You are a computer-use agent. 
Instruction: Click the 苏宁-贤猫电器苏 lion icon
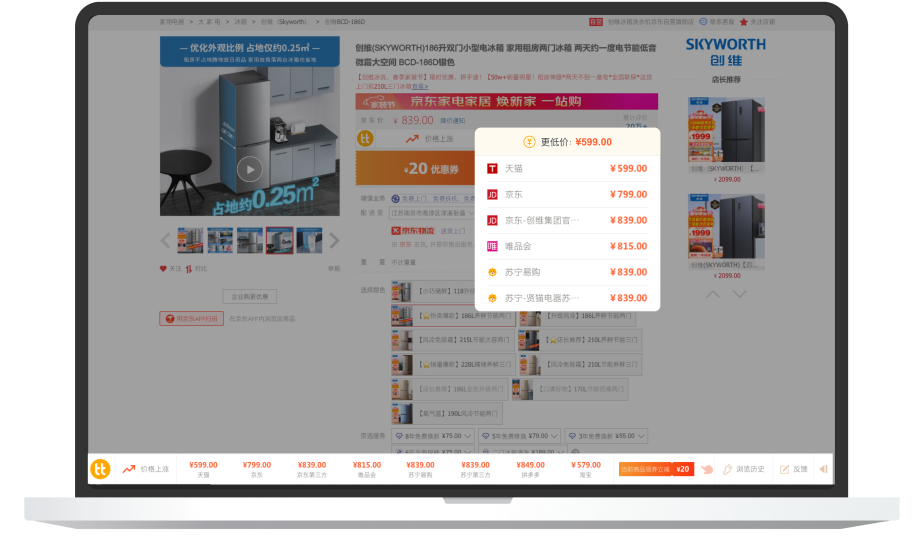492,298
